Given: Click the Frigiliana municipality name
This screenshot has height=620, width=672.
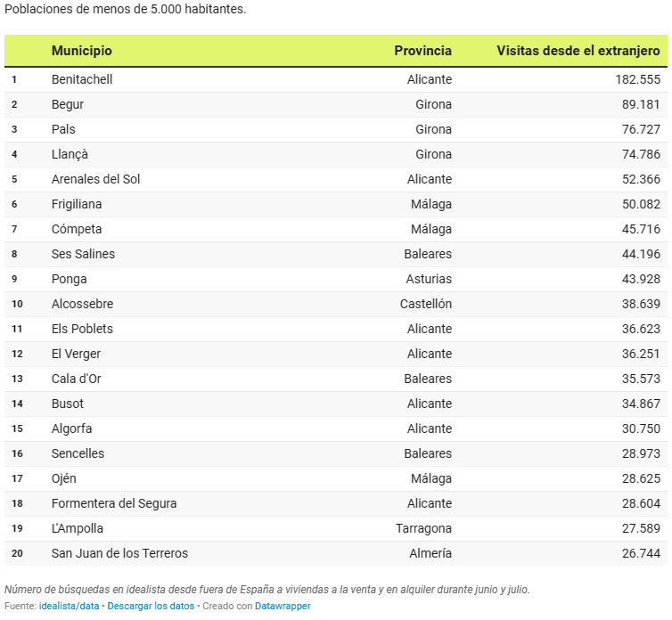Looking at the screenshot, I should click(78, 204).
